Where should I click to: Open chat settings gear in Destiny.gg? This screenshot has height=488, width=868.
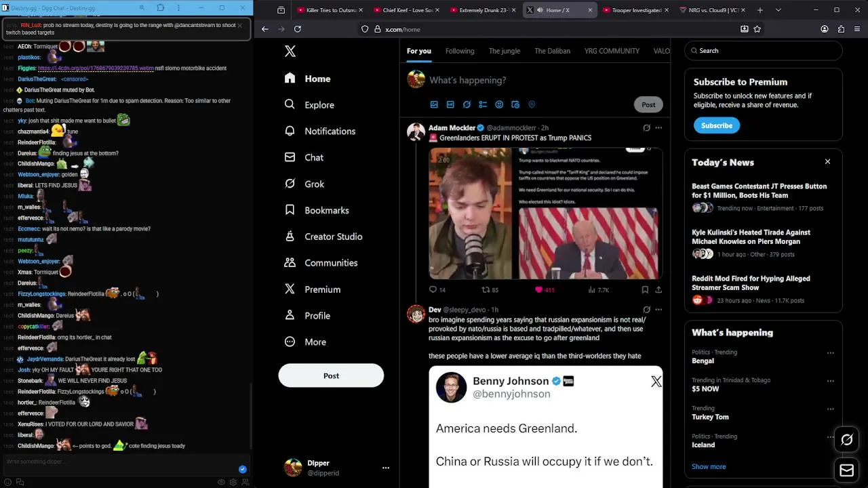pos(233,482)
